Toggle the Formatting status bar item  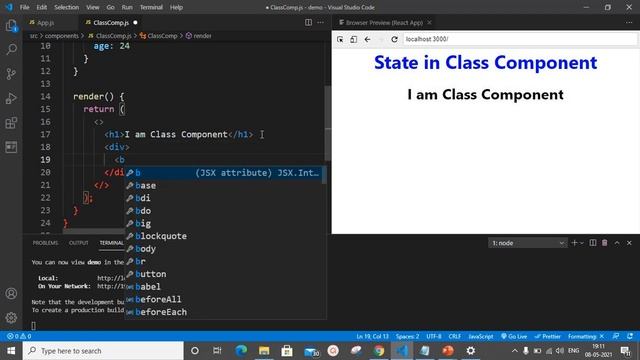[586, 336]
